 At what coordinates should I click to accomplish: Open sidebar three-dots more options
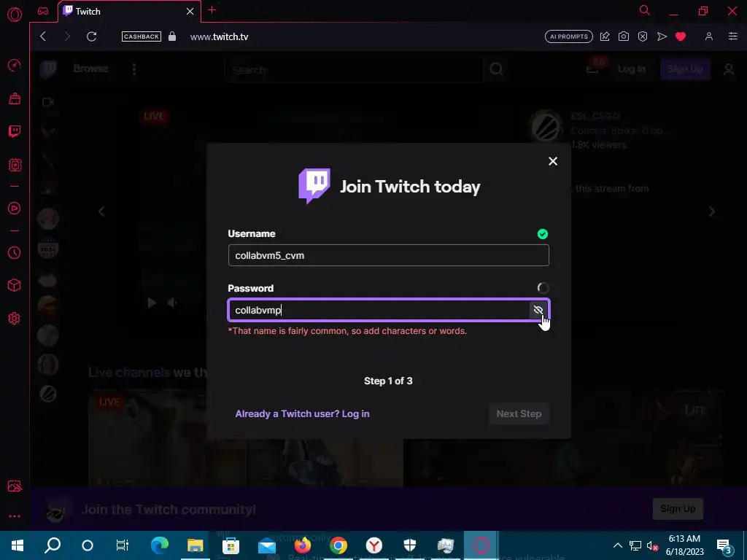pos(15,516)
